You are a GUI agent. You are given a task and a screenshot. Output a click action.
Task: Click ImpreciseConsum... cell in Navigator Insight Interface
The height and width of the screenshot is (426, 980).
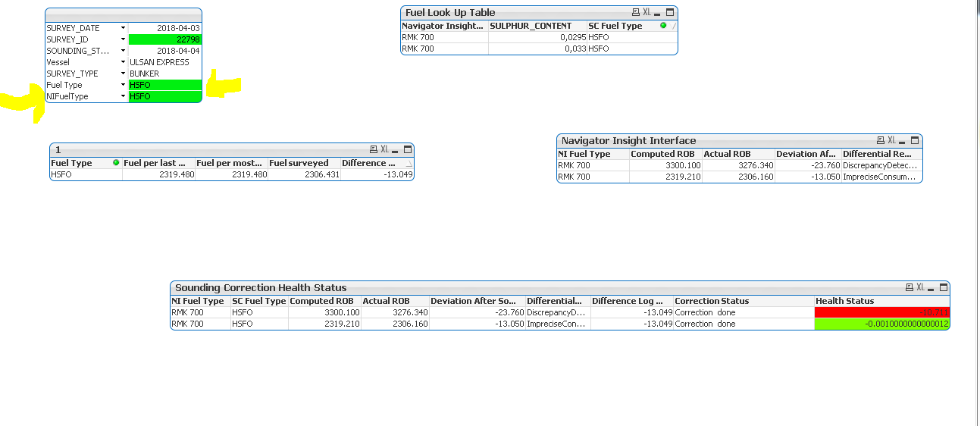[881, 177]
